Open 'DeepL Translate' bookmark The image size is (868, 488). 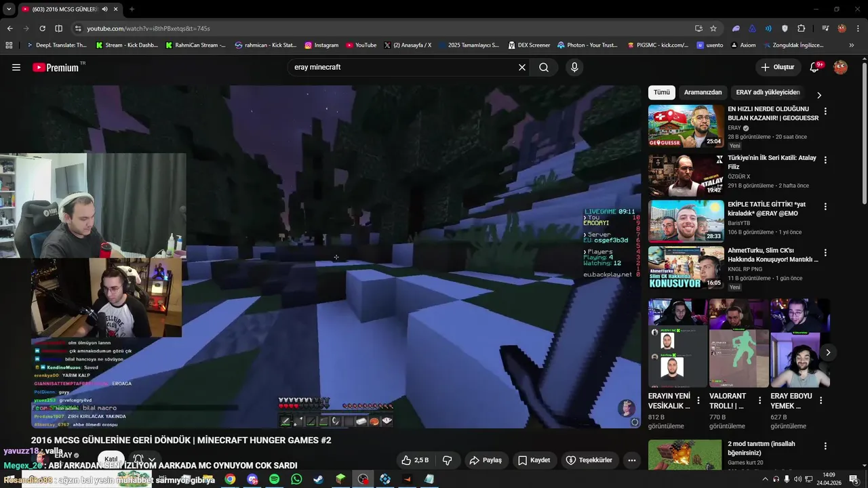[x=56, y=45]
